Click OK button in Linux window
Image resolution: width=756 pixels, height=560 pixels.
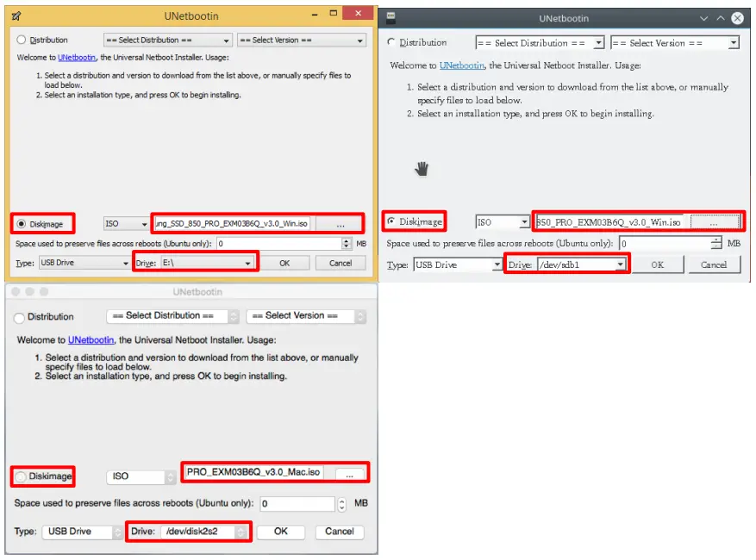click(658, 264)
